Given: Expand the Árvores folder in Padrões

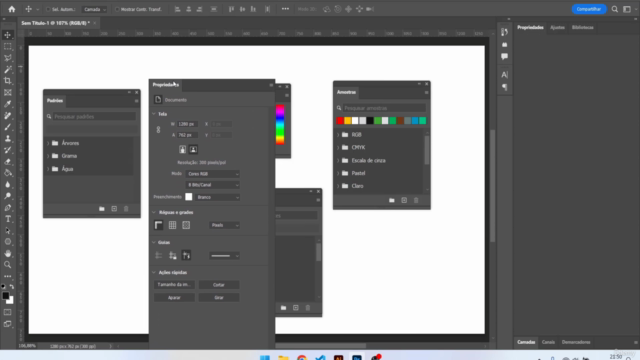Looking at the screenshot, I should [x=48, y=143].
